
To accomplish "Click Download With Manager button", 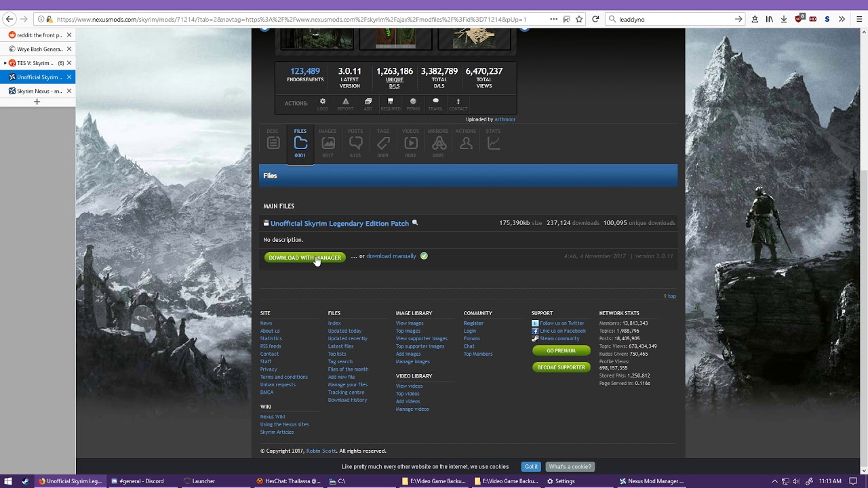I will pyautogui.click(x=305, y=258).
